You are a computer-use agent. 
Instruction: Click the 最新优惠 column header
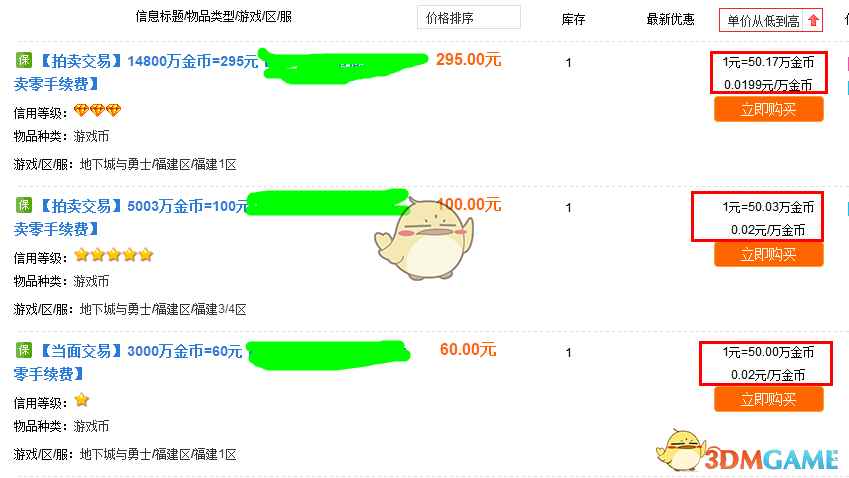[670, 19]
